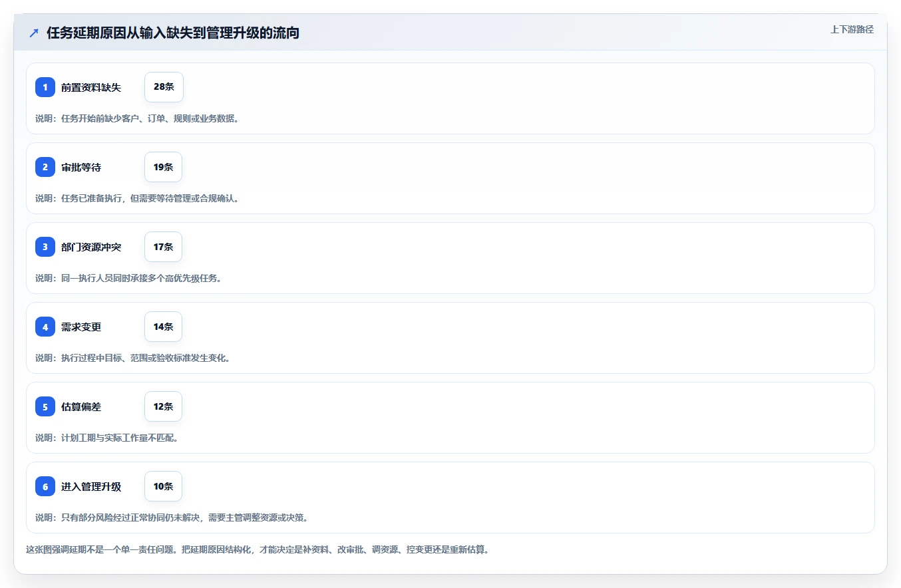Click step badge 6 for 进入管理升级
The height and width of the screenshot is (588, 901).
(45, 486)
